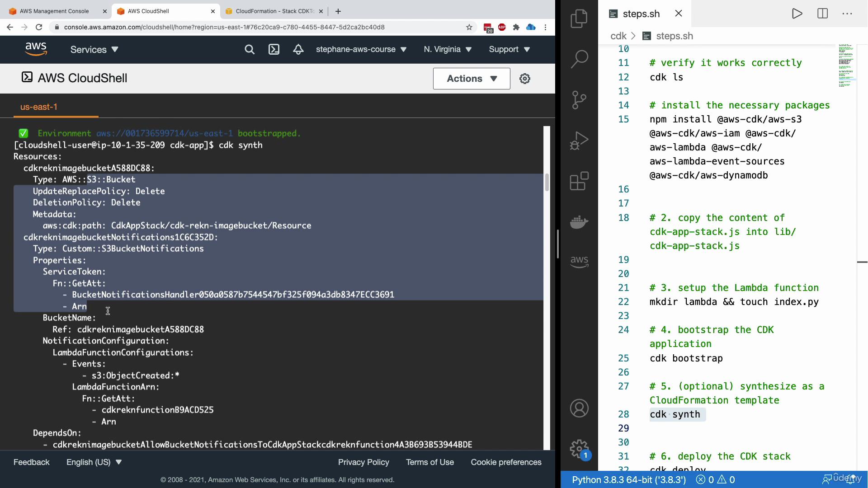
Task: Open VS Code Search icon
Action: 579,59
